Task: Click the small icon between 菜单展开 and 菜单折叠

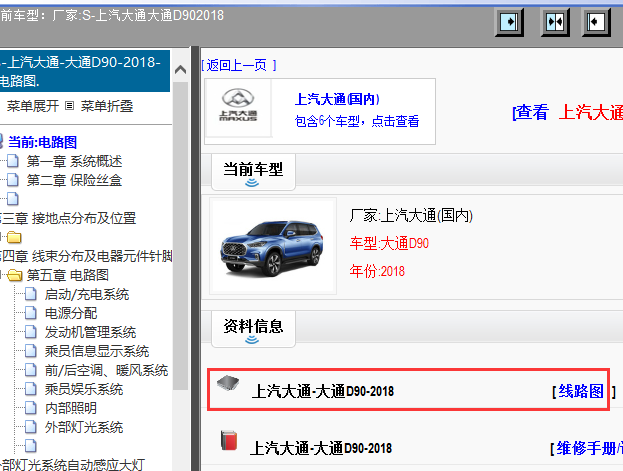Action: click(70, 106)
